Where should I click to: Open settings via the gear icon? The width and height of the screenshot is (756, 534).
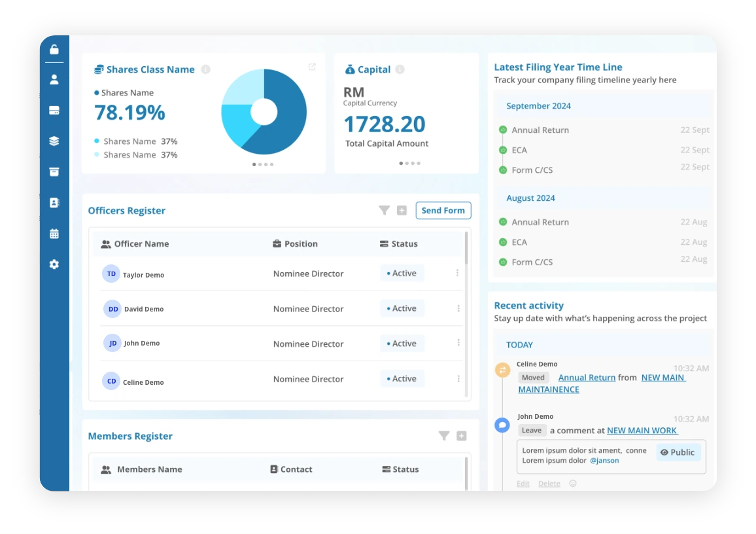click(54, 264)
